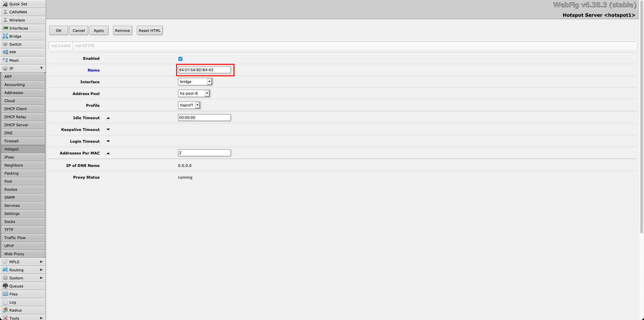The image size is (644, 320).
Task: Open Pool submenu
Action: click(23, 181)
